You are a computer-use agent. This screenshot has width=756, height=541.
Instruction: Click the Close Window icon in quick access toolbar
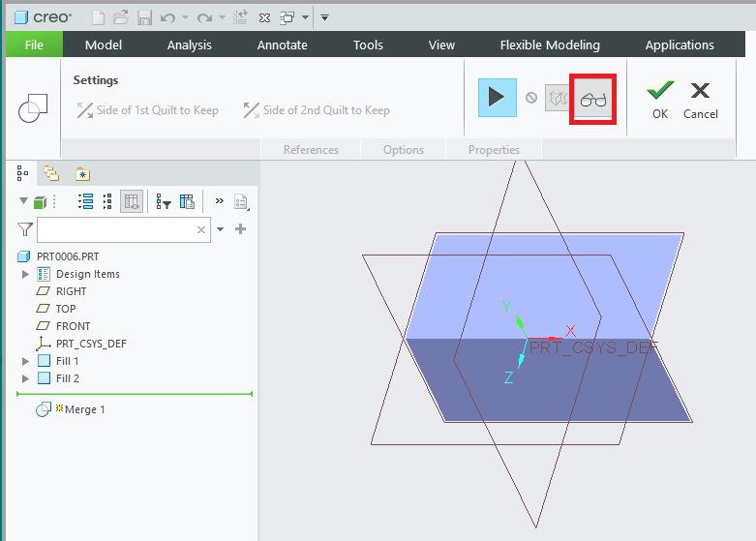(264, 17)
